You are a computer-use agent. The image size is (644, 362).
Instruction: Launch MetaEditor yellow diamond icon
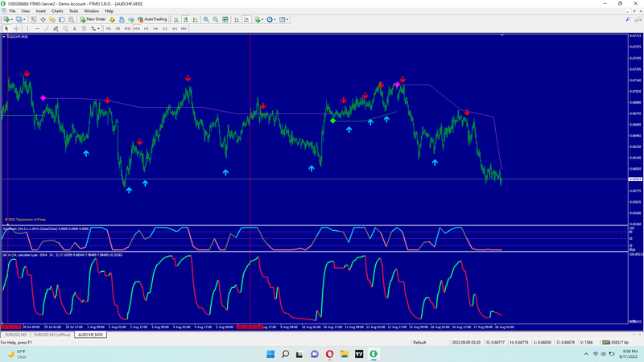click(112, 19)
